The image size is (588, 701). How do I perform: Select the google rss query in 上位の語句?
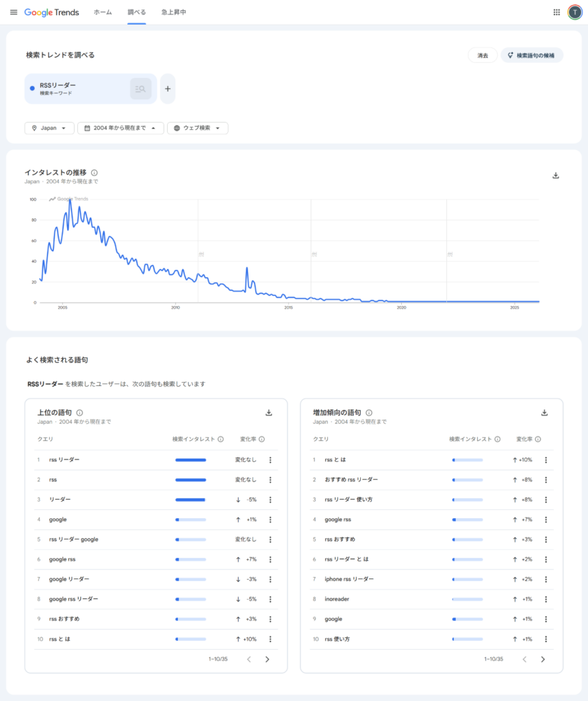click(62, 559)
